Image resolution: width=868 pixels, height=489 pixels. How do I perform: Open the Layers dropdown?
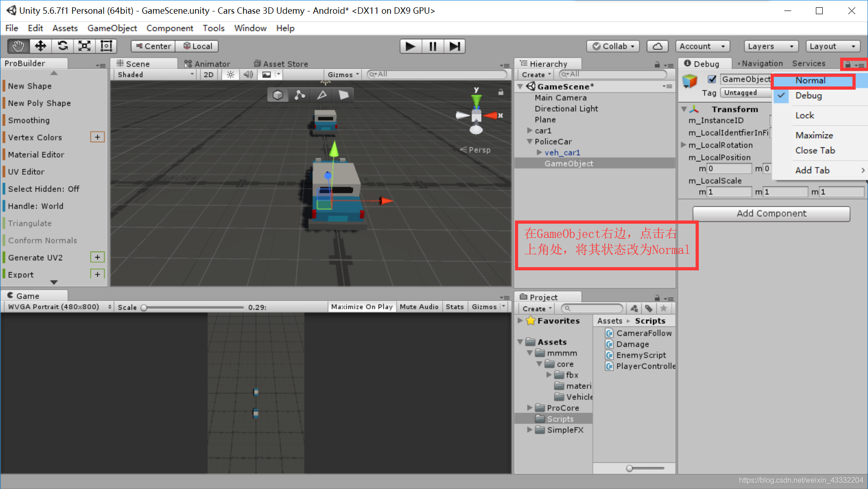pos(771,46)
